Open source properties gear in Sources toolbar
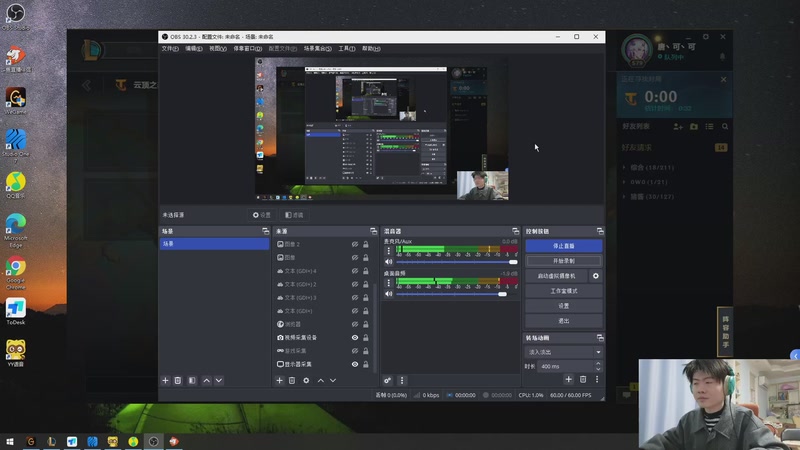 (306, 381)
